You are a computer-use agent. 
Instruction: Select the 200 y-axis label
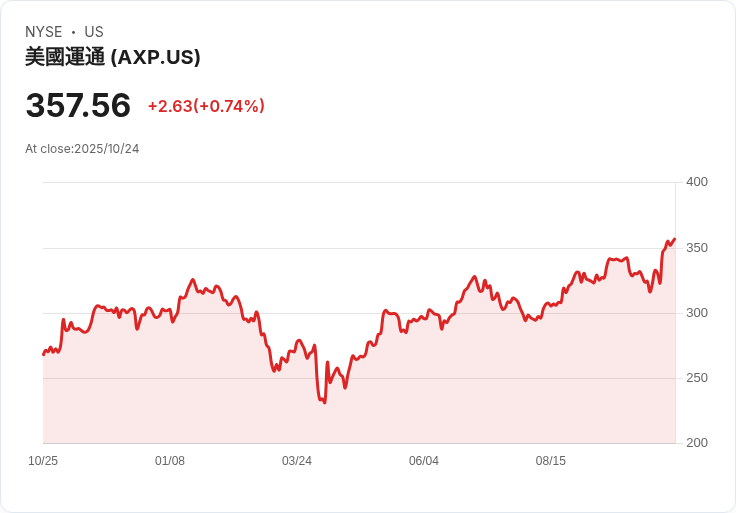pos(696,443)
